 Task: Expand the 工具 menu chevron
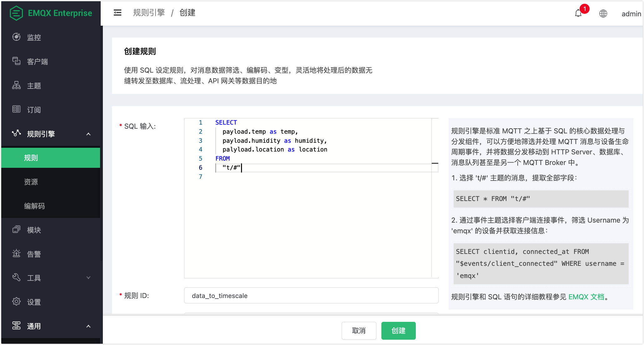[88, 278]
